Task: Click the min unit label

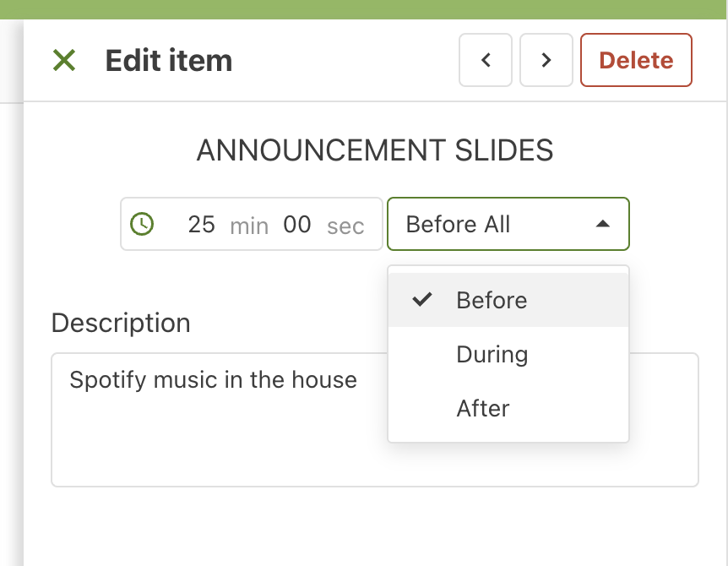Action: 249,226
